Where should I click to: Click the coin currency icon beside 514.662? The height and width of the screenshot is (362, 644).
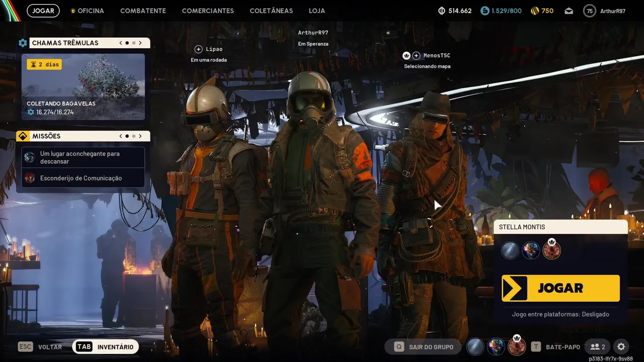point(442,11)
